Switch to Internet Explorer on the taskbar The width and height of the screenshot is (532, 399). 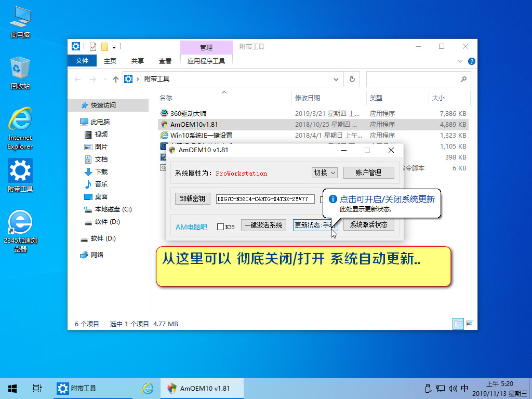tap(148, 389)
